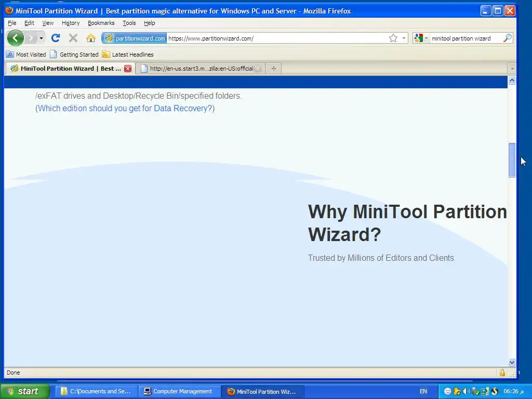Go back with the green Back arrow
Screen dimensions: 532x399
coord(15,38)
